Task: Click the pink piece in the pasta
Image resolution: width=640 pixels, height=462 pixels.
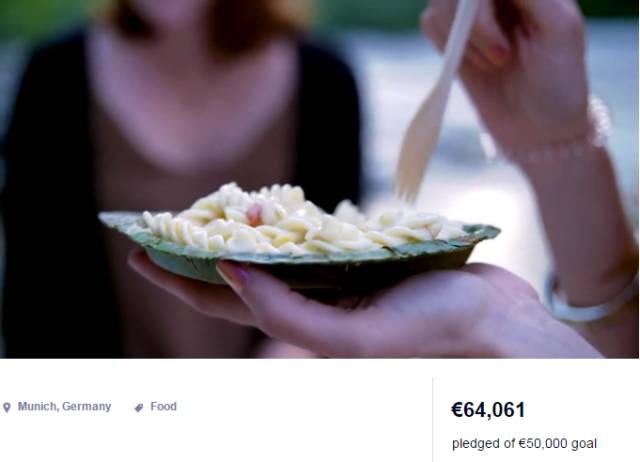Action: click(254, 215)
